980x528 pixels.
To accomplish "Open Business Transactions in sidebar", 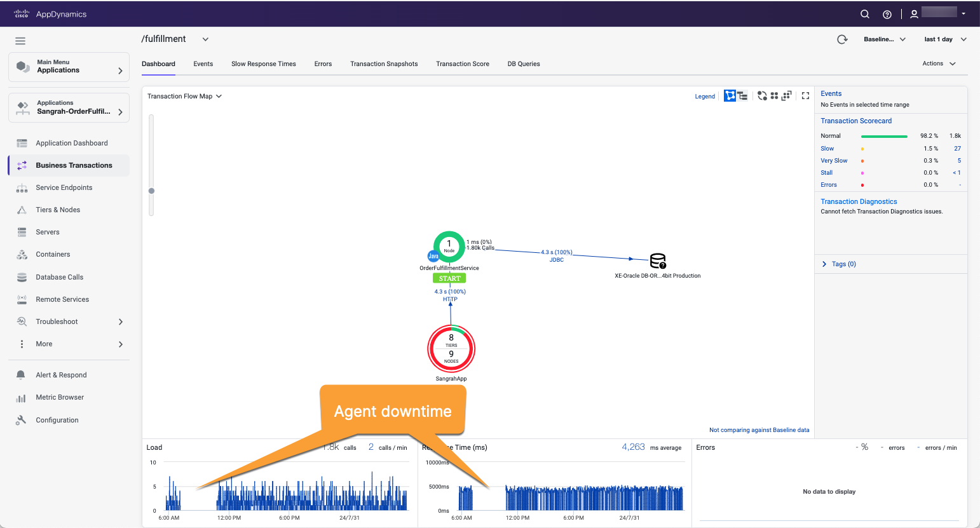I will tap(69, 165).
